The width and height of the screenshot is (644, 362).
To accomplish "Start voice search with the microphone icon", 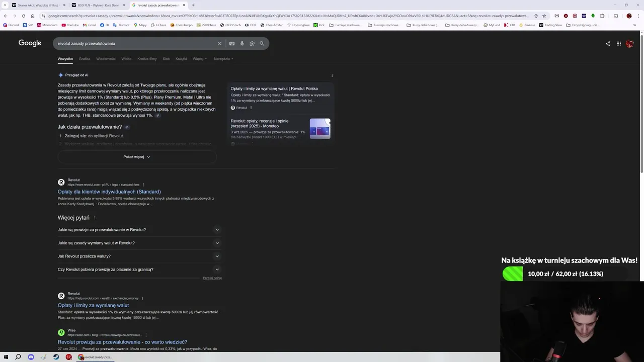I will pos(242,44).
